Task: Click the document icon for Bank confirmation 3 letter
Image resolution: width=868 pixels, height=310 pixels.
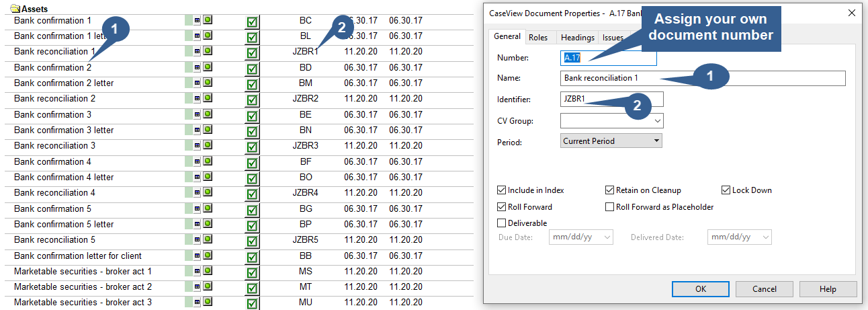Action: click(198, 130)
